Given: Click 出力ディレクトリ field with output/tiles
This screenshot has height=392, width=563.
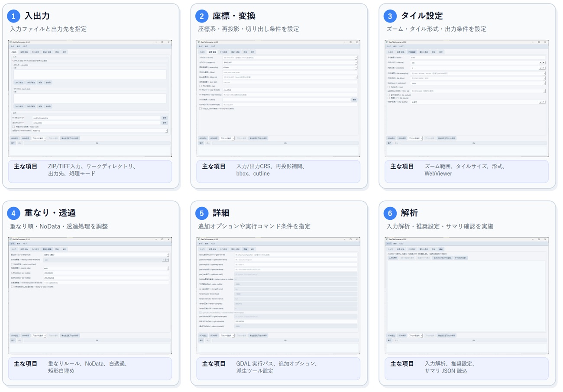Looking at the screenshot, I should point(96,123).
